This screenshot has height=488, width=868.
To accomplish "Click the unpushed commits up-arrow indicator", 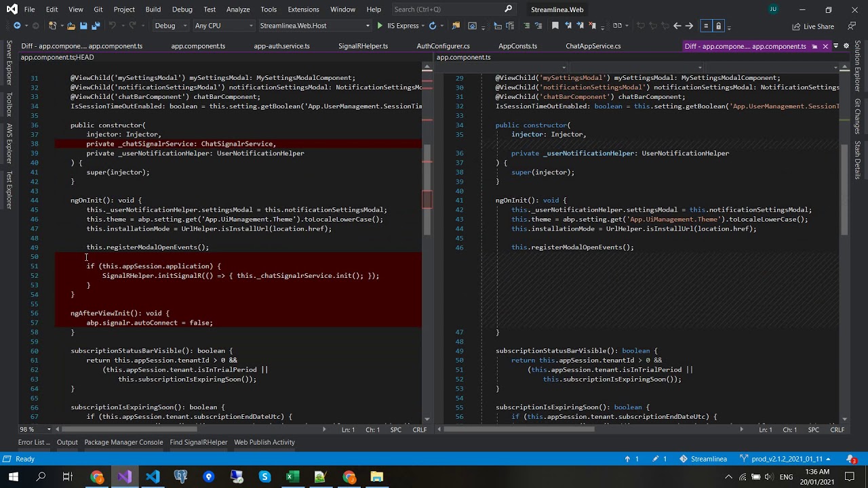I will pyautogui.click(x=631, y=459).
